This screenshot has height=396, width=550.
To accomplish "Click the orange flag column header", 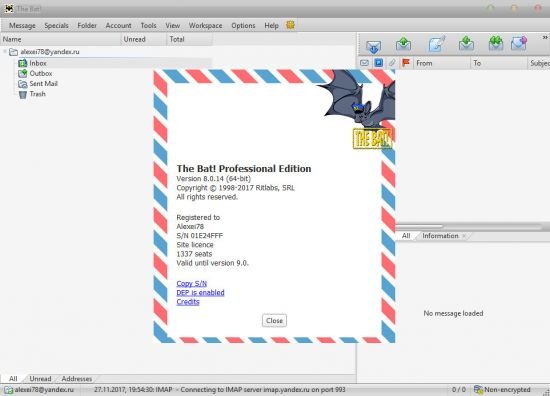I will coord(406,63).
